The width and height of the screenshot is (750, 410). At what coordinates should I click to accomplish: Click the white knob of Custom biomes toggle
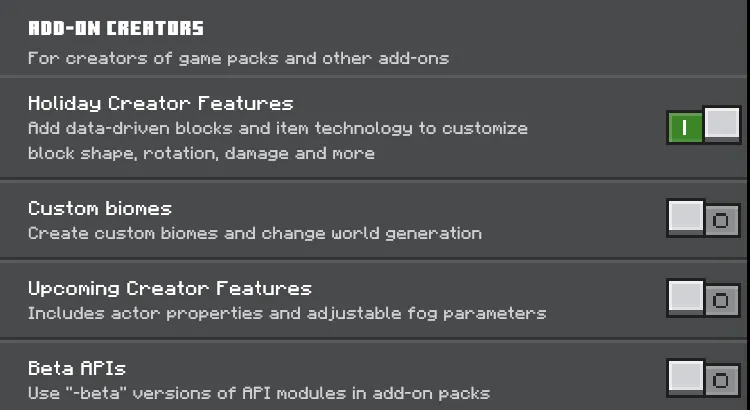tap(686, 217)
